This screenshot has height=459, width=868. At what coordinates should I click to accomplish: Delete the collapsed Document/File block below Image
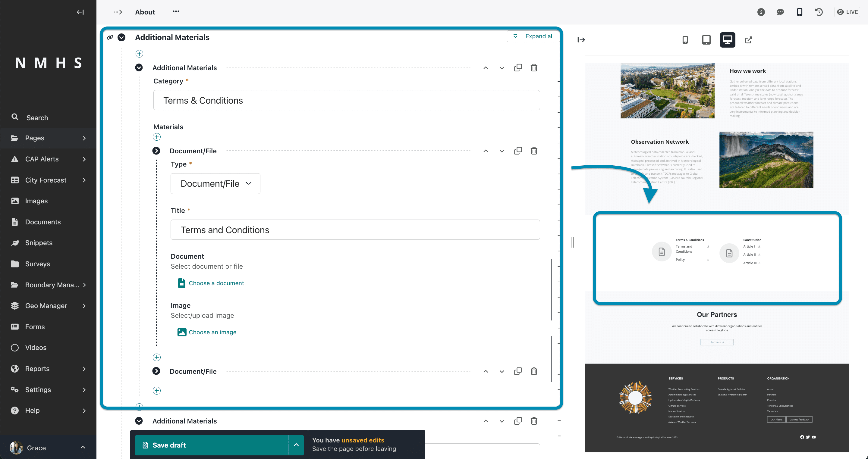pyautogui.click(x=534, y=371)
